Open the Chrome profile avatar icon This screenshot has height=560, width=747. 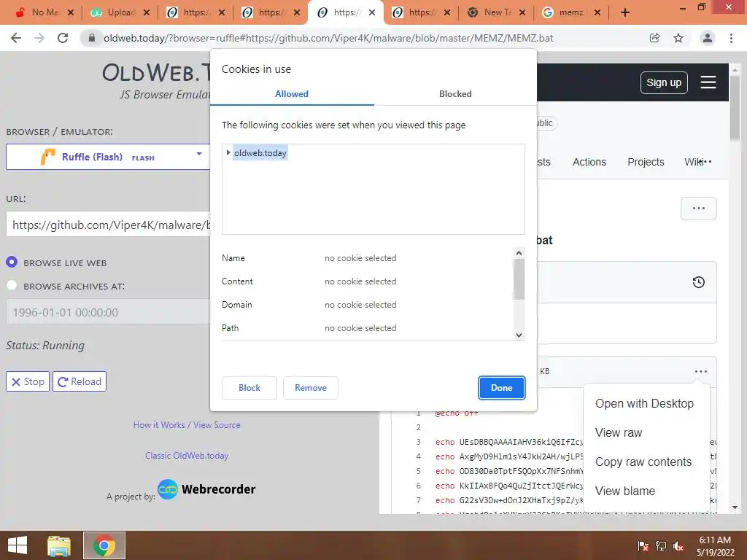point(708,38)
